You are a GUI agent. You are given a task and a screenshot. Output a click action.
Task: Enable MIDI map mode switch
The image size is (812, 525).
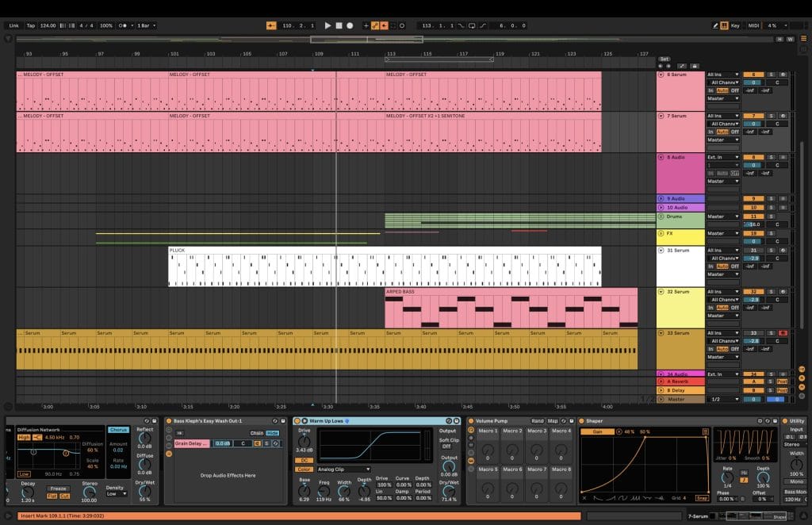coord(753,25)
